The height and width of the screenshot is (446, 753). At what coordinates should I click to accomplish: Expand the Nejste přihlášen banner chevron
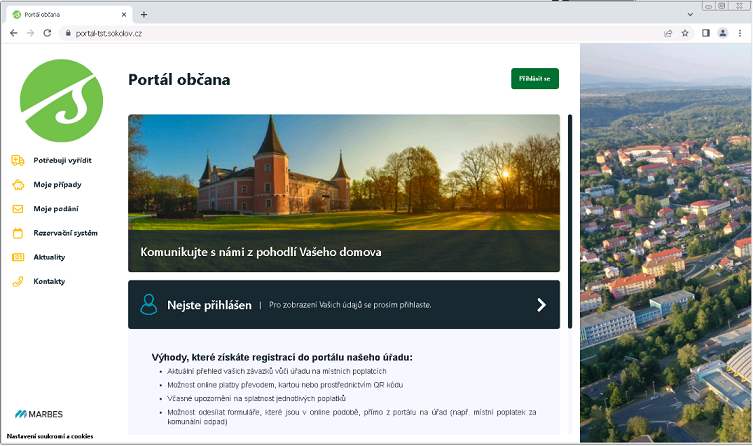tap(541, 304)
